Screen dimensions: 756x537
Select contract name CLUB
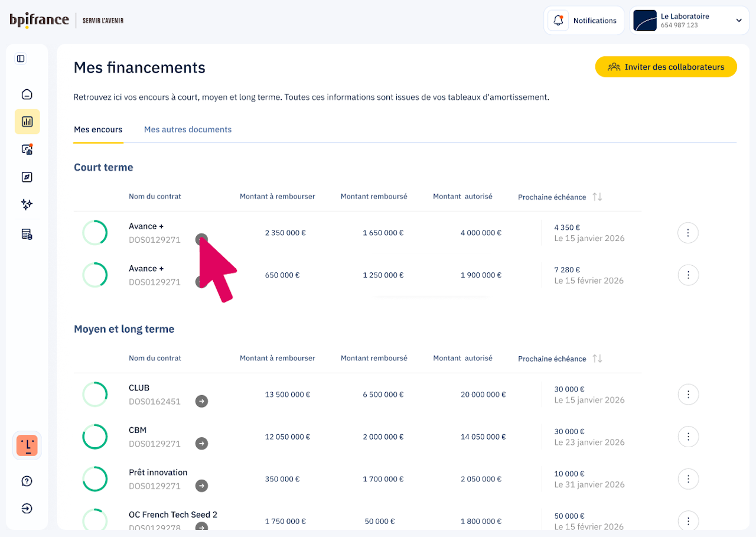tap(139, 388)
